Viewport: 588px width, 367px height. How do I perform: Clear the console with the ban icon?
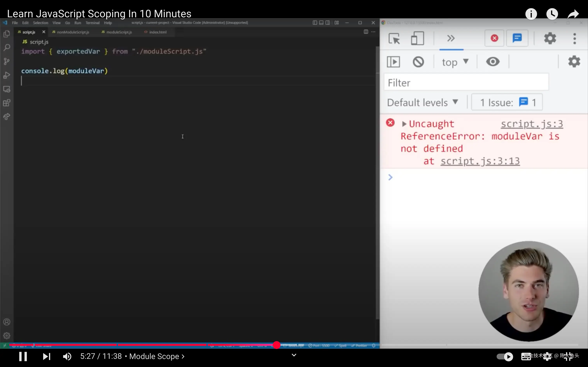click(418, 62)
